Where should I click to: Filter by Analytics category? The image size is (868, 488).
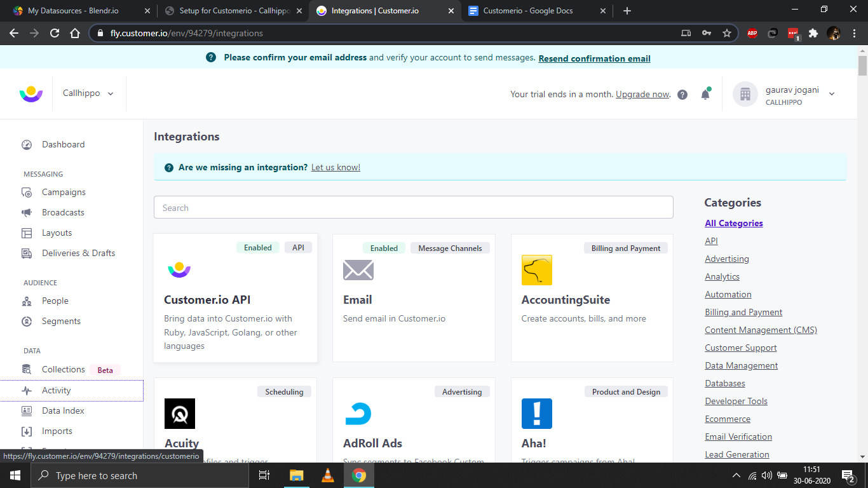(722, 276)
